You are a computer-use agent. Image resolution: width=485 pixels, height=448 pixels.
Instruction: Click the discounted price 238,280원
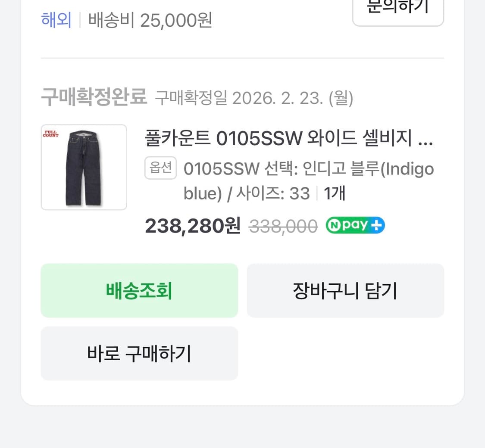[192, 225]
